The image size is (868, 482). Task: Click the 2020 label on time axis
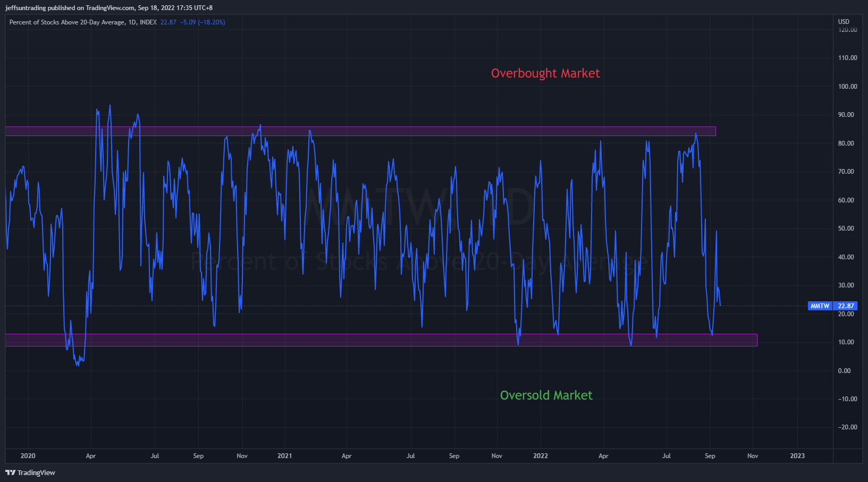point(28,456)
